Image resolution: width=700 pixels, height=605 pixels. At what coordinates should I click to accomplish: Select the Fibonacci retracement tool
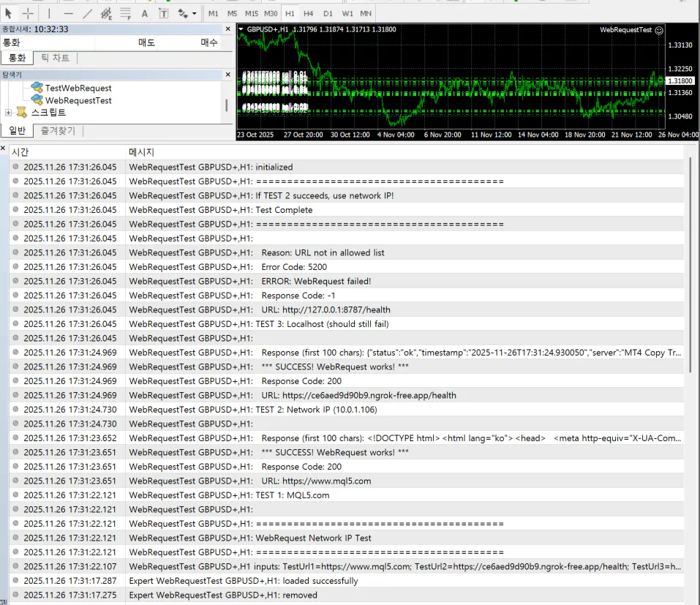(x=125, y=13)
